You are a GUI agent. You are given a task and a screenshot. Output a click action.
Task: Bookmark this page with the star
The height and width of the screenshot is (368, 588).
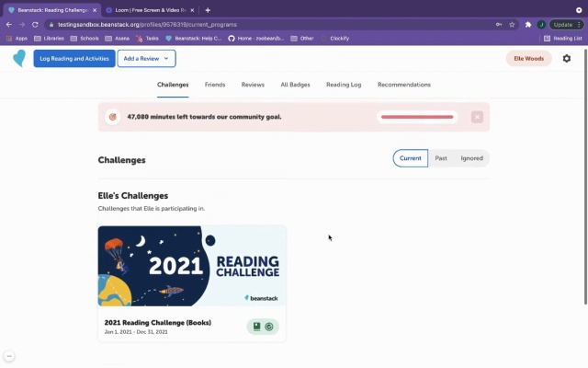512,25
